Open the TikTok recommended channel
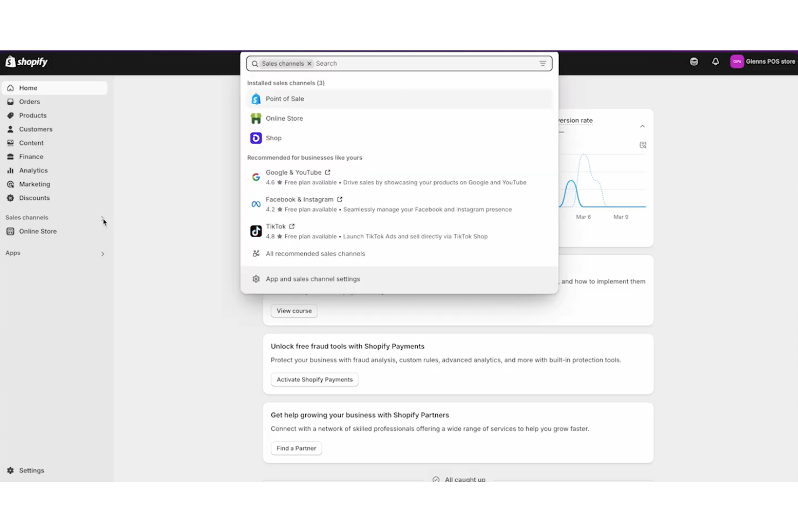The width and height of the screenshot is (798, 532). (x=400, y=231)
